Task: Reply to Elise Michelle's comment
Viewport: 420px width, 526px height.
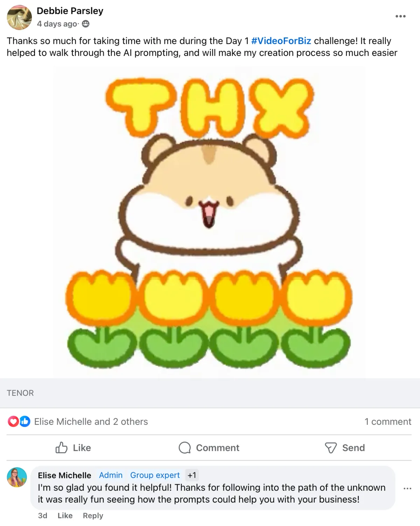Action: 93,516
